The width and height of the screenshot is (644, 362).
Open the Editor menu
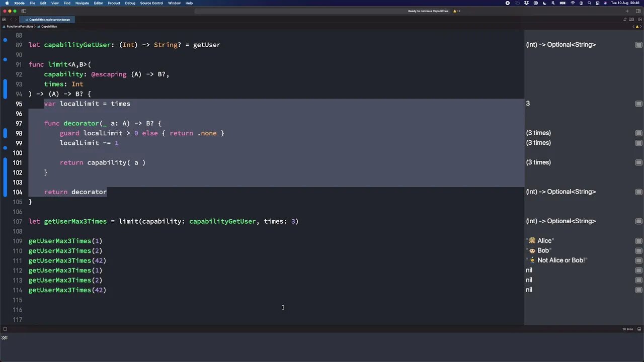(x=98, y=3)
